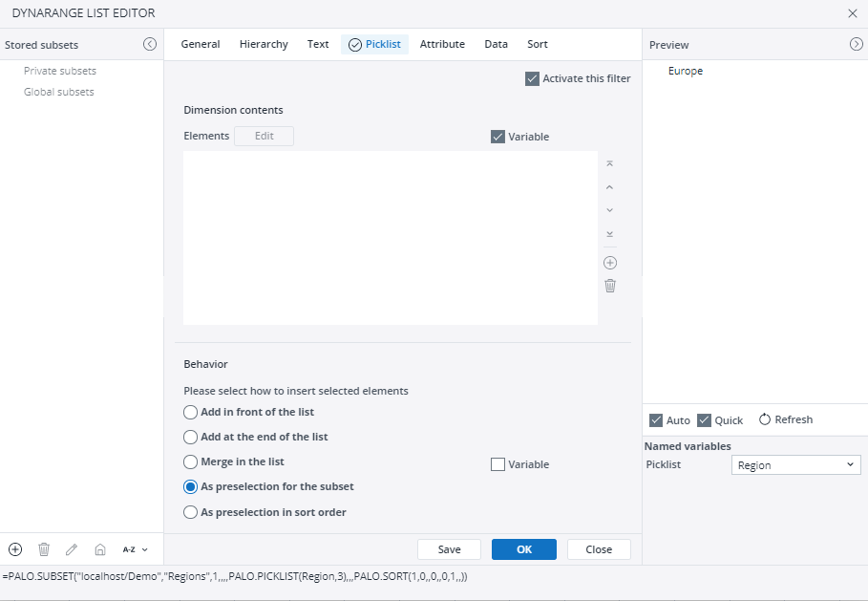
Task: Open the Data tab
Action: (x=496, y=44)
